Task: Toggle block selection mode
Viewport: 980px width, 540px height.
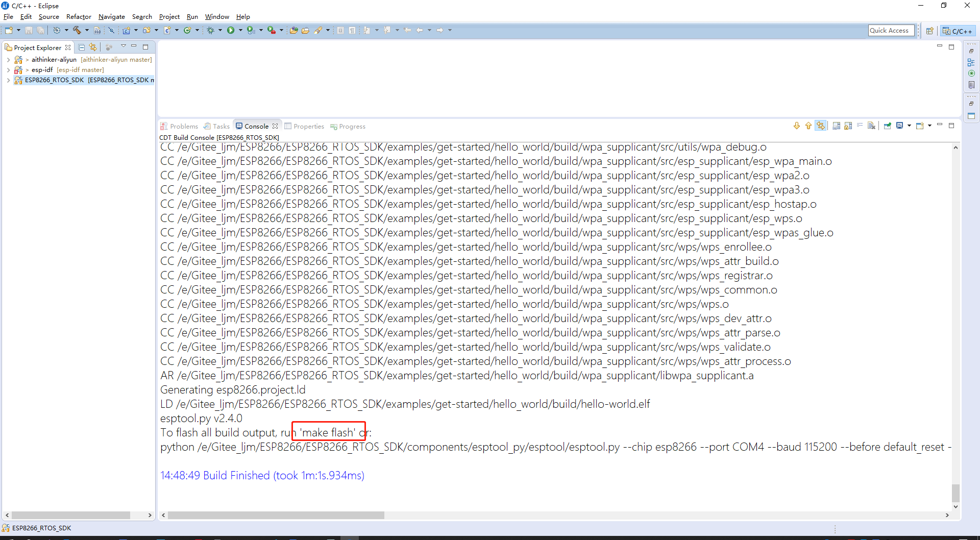Action: click(340, 31)
